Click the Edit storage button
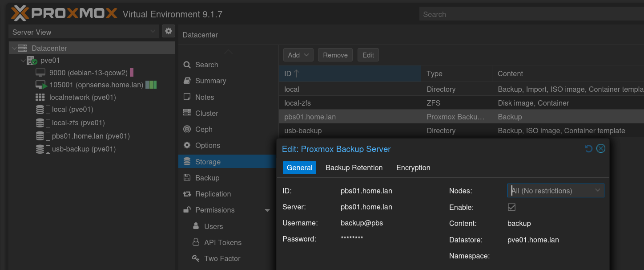This screenshot has width=644, height=270. (x=368, y=55)
